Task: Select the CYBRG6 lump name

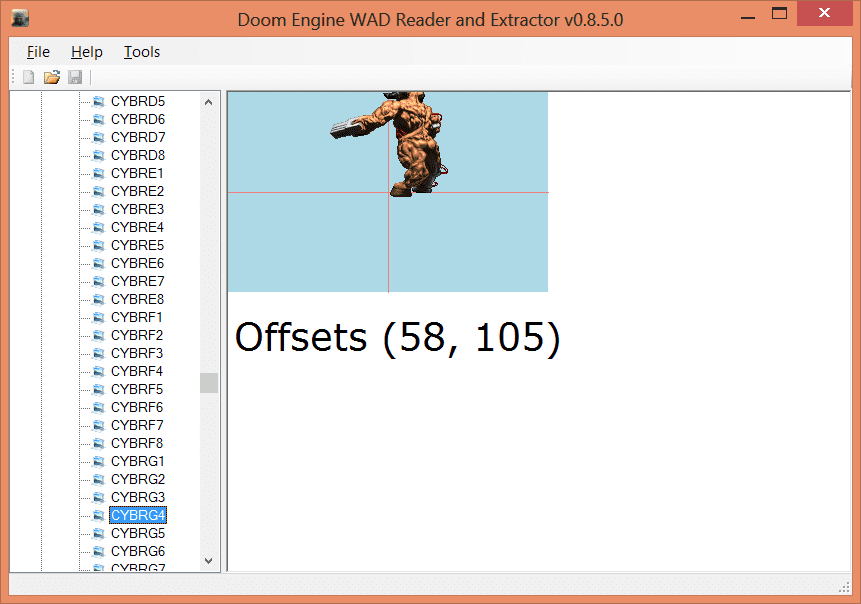Action: pyautogui.click(x=138, y=551)
